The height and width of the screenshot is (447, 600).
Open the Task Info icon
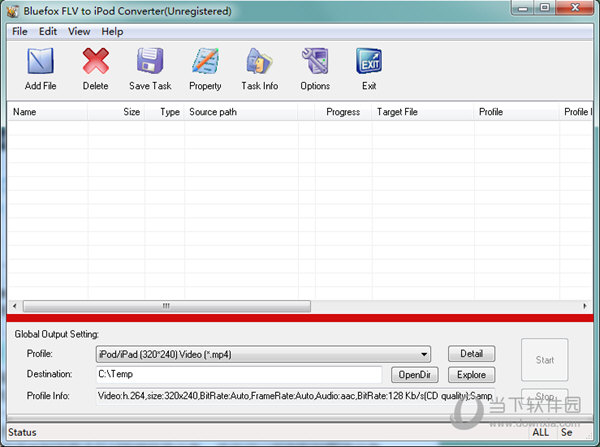click(259, 61)
